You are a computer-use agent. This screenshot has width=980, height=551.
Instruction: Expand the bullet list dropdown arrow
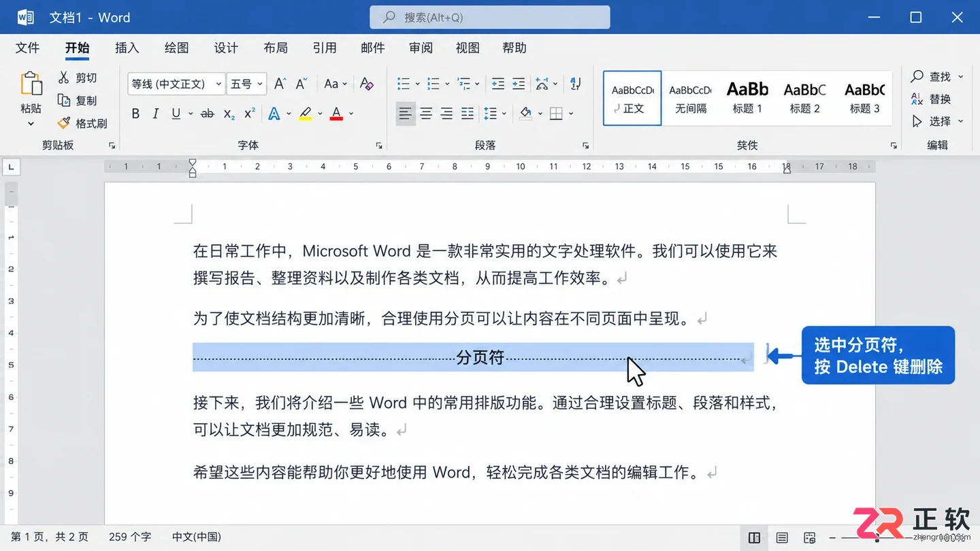[417, 84]
